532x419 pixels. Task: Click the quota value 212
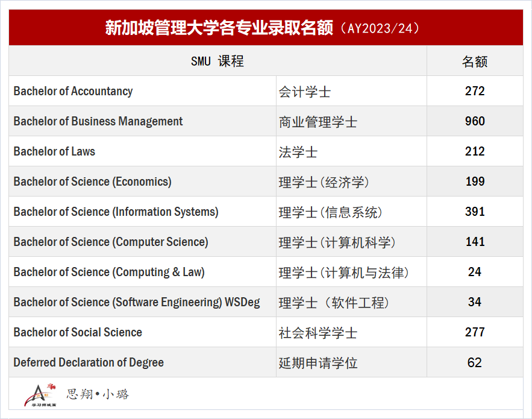[x=475, y=151]
